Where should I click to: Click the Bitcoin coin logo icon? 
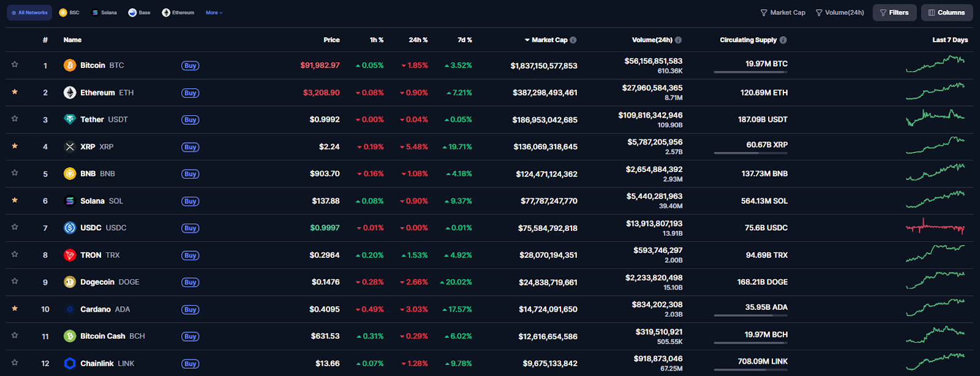point(70,66)
